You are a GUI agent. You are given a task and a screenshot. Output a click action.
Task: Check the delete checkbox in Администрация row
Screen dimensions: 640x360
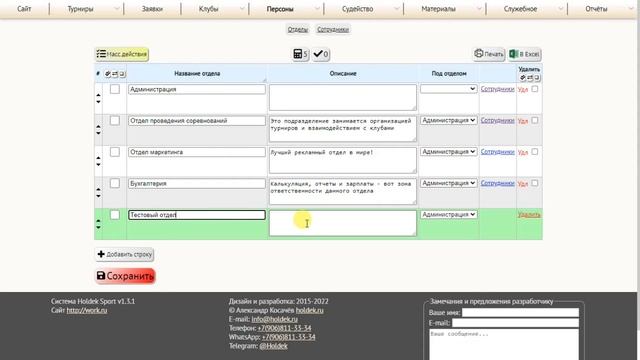click(535, 89)
